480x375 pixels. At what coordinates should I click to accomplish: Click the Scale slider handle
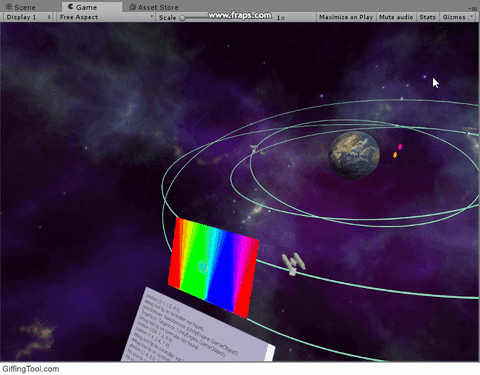182,18
